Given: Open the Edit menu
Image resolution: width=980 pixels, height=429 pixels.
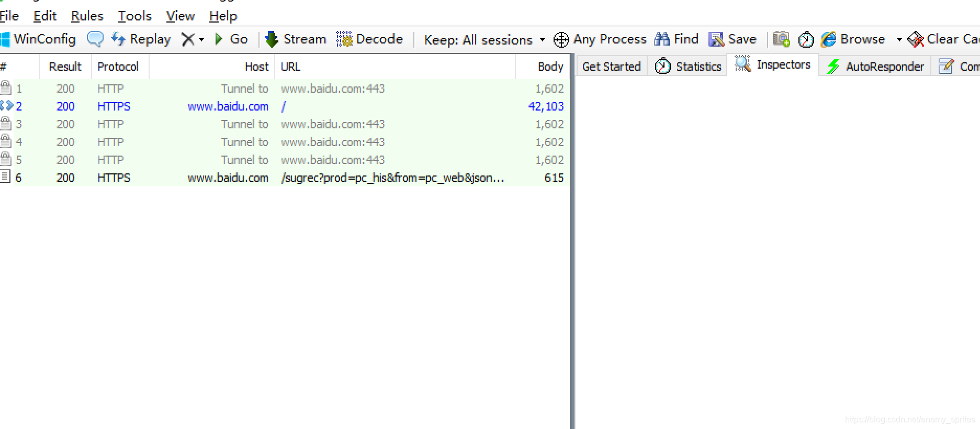Looking at the screenshot, I should [45, 16].
